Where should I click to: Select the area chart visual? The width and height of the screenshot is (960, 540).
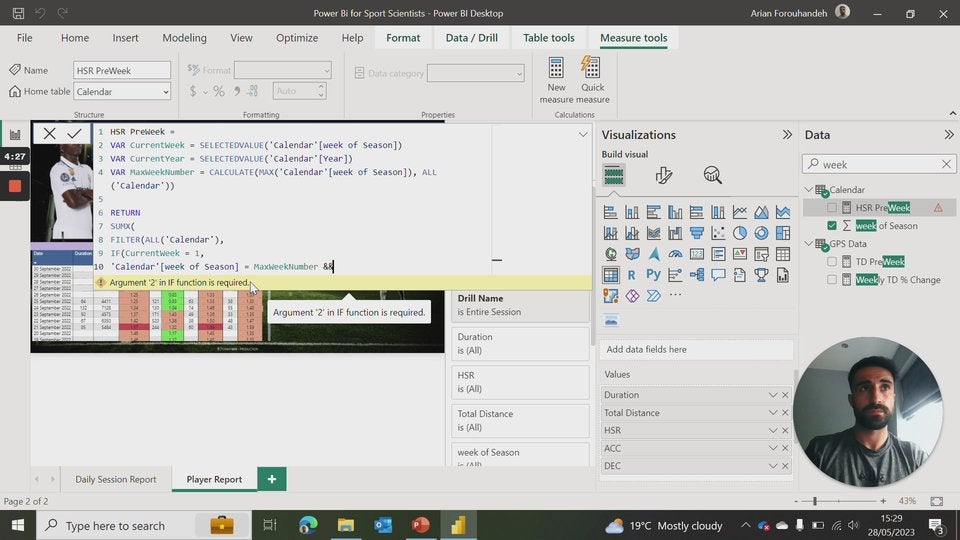761,212
